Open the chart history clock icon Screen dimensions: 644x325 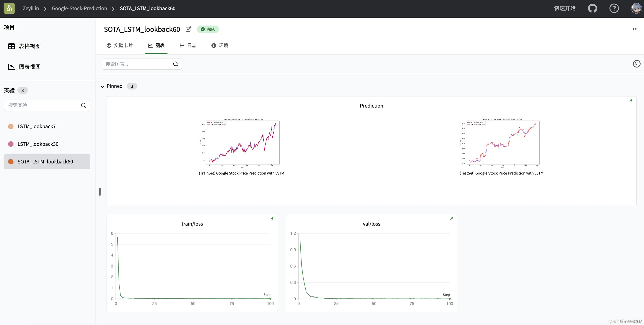637,64
